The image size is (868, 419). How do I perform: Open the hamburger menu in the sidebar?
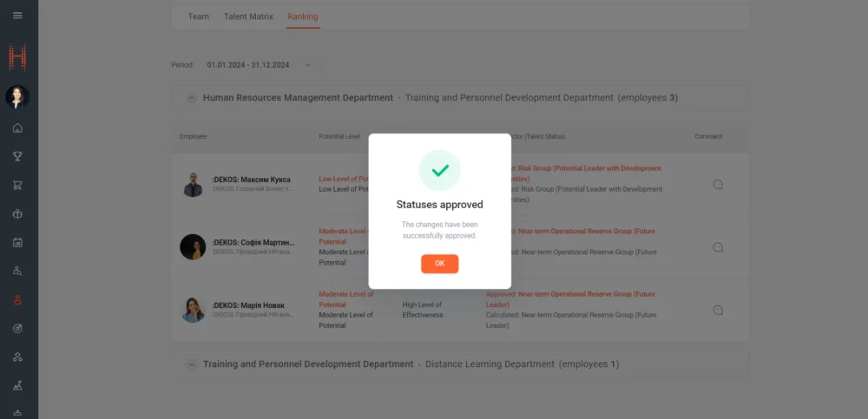tap(18, 16)
